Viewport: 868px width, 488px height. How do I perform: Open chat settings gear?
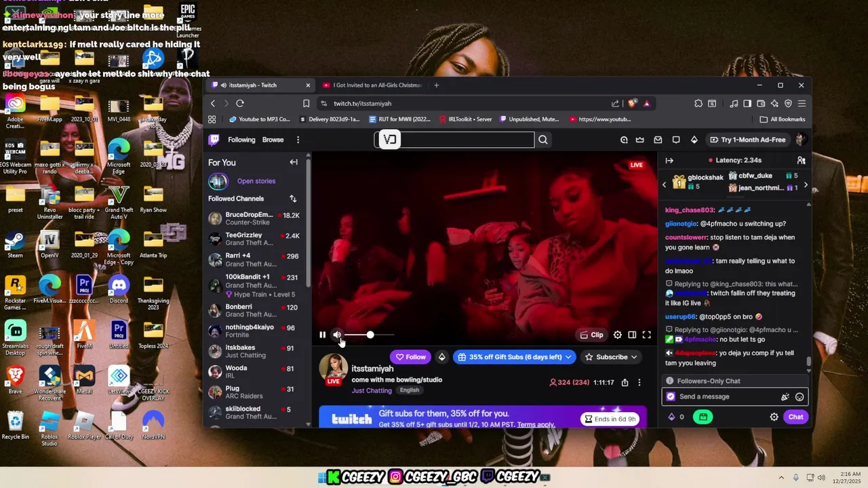(x=774, y=417)
